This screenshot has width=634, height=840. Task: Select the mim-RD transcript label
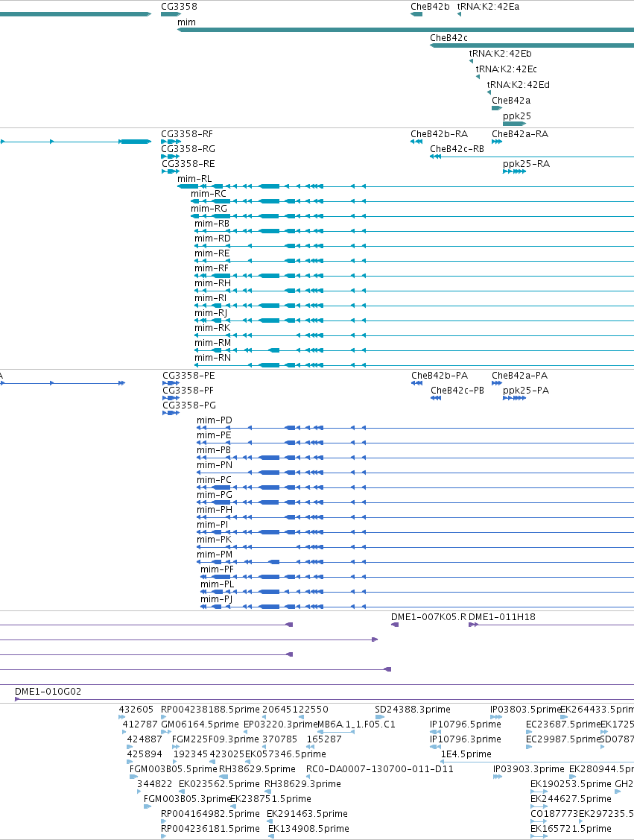pyautogui.click(x=212, y=239)
